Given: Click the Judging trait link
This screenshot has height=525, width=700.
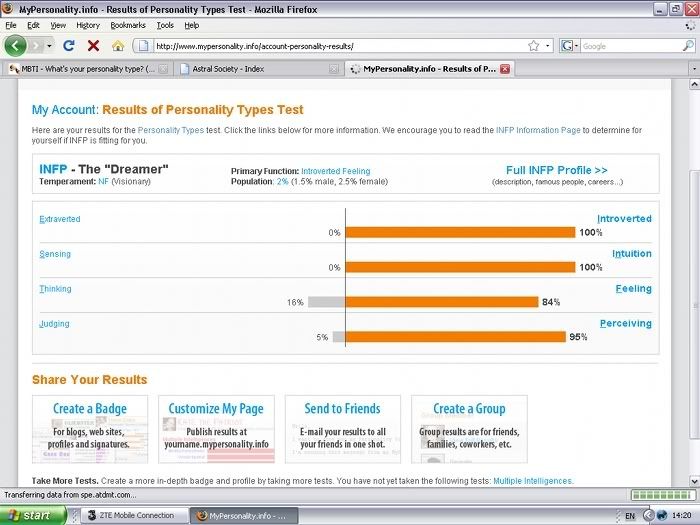Looking at the screenshot, I should [54, 324].
